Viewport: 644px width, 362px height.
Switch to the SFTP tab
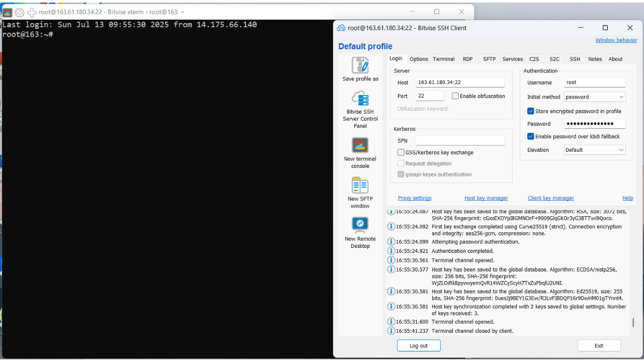pos(490,59)
